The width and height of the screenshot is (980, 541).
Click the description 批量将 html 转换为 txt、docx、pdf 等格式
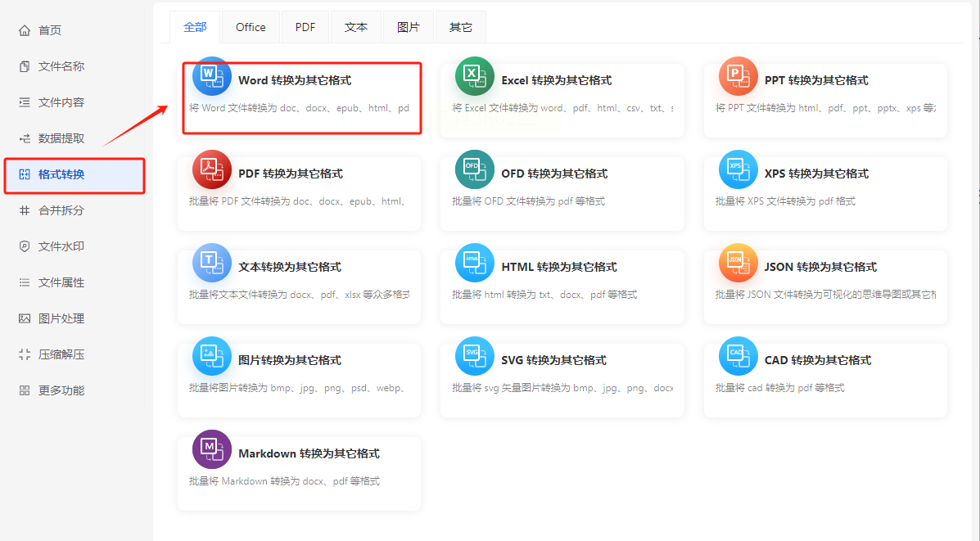(x=544, y=295)
